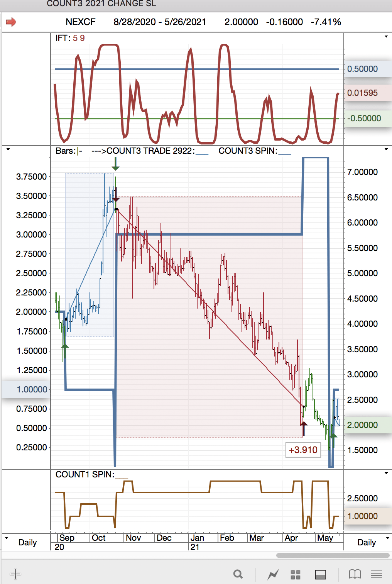Click the 1.00000 COUNT1 SPIN value tag
This screenshot has height=584, width=392.
click(368, 516)
